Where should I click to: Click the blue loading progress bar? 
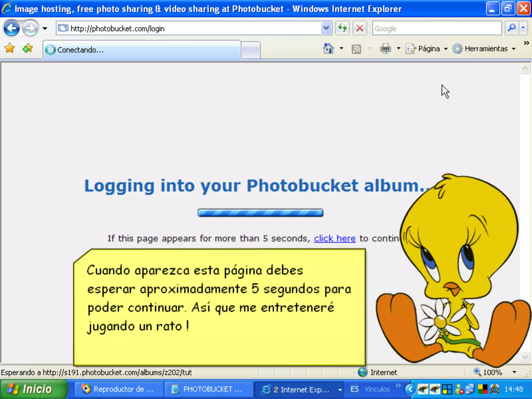(x=260, y=213)
